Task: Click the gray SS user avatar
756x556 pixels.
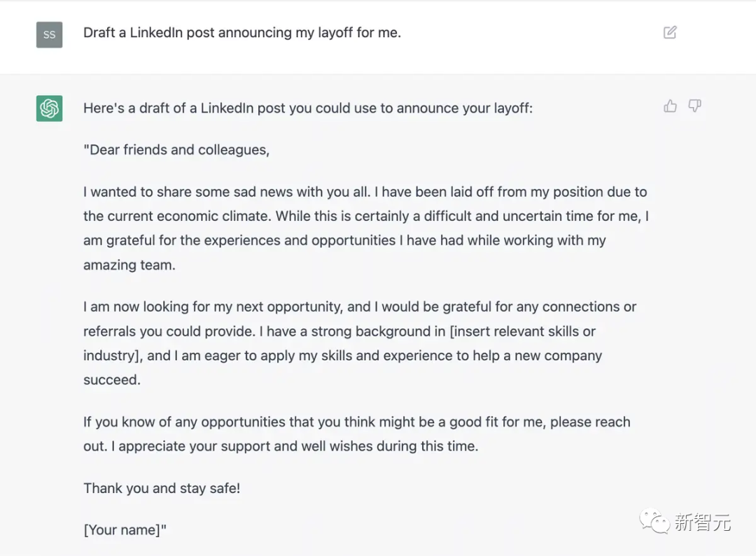Action: point(49,34)
